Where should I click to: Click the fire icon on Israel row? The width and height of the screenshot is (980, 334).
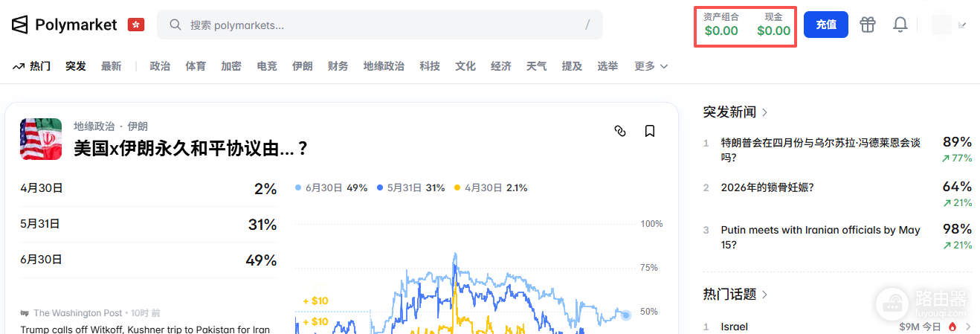point(952,327)
